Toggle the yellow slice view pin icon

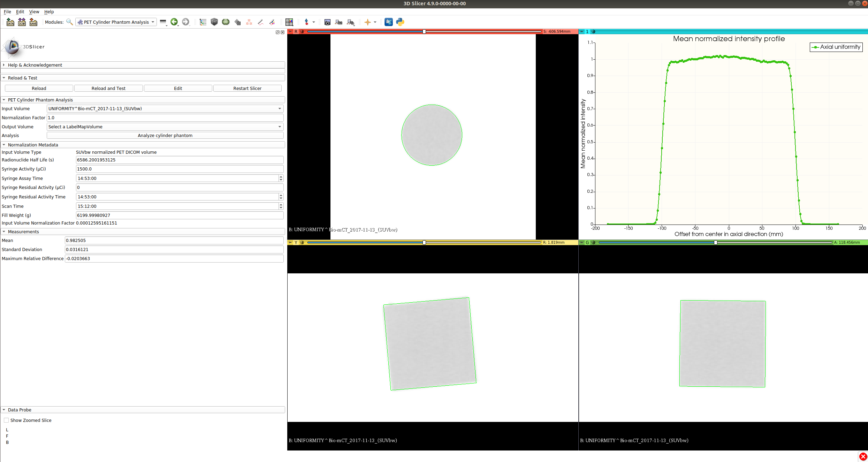pos(290,242)
